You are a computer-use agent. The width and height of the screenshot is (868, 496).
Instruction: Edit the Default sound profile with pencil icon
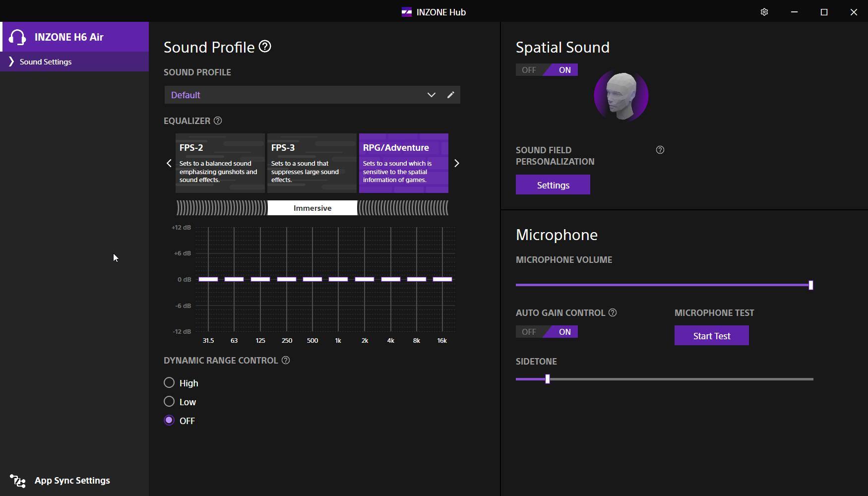pyautogui.click(x=450, y=95)
